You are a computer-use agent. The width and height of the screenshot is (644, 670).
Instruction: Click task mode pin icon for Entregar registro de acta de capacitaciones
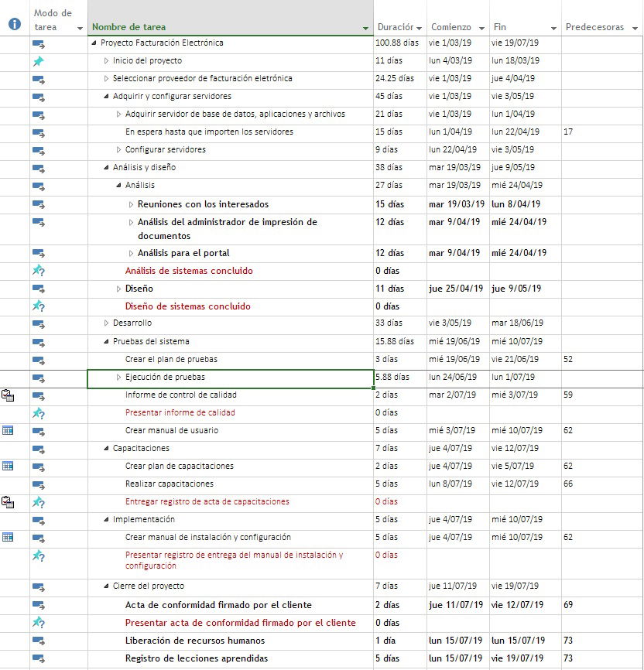coord(39,502)
